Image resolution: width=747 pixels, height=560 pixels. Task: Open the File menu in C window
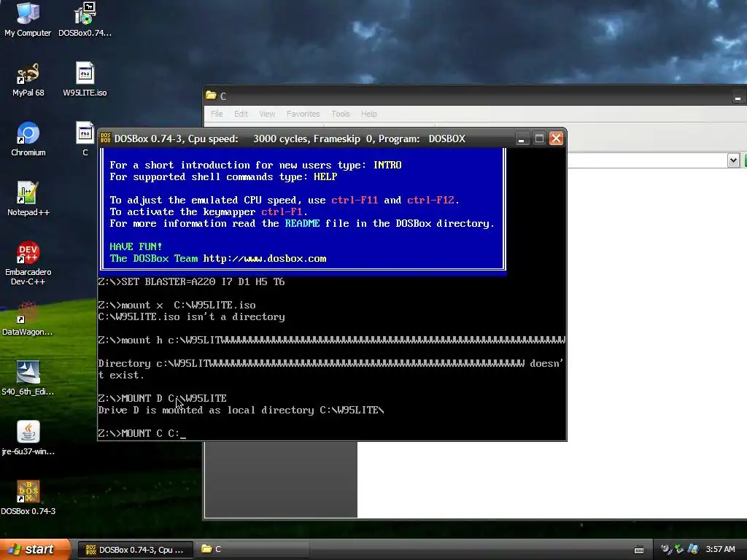pyautogui.click(x=217, y=114)
